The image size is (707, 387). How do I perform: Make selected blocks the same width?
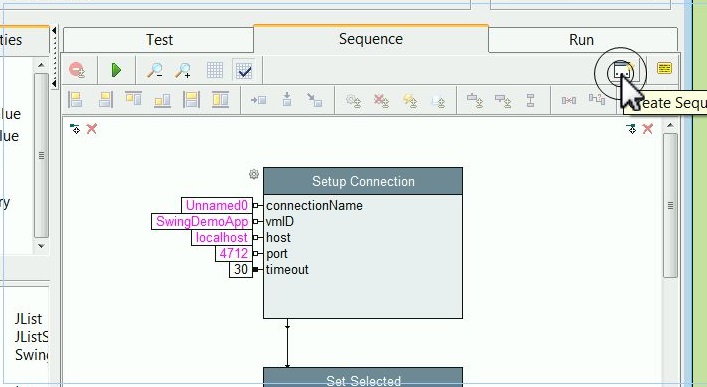tap(191, 99)
